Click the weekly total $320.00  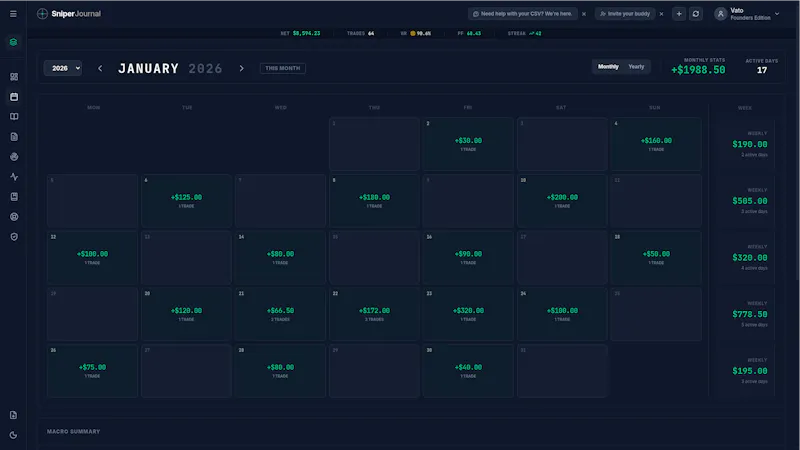click(749, 258)
